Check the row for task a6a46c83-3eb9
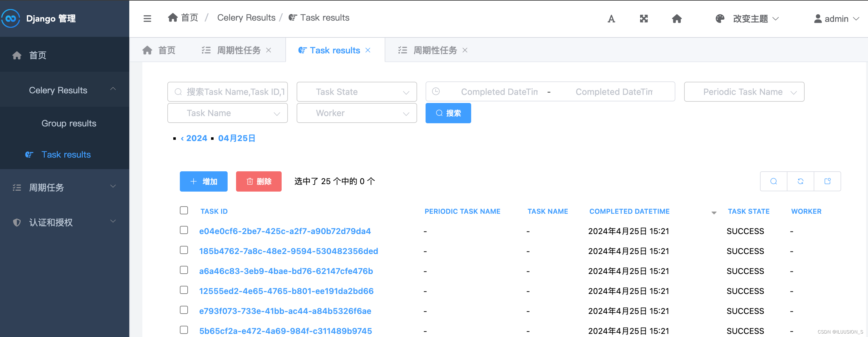The height and width of the screenshot is (337, 868). [x=184, y=270]
